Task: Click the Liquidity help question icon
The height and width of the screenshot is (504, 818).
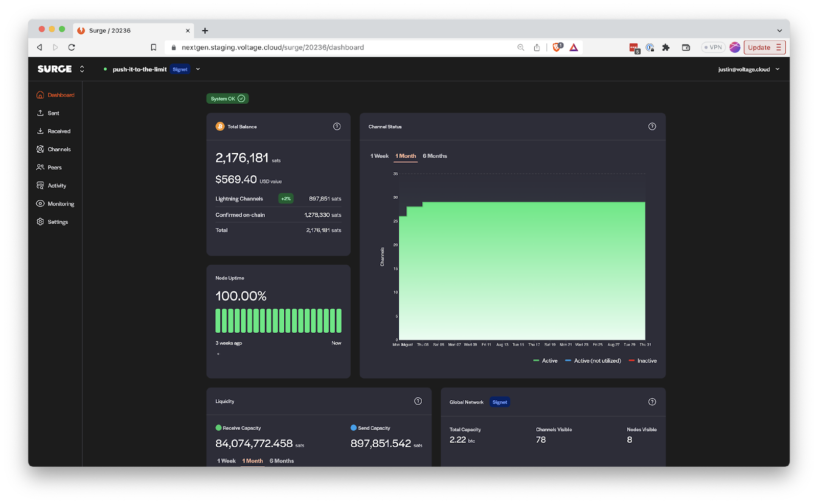Action: pyautogui.click(x=418, y=401)
